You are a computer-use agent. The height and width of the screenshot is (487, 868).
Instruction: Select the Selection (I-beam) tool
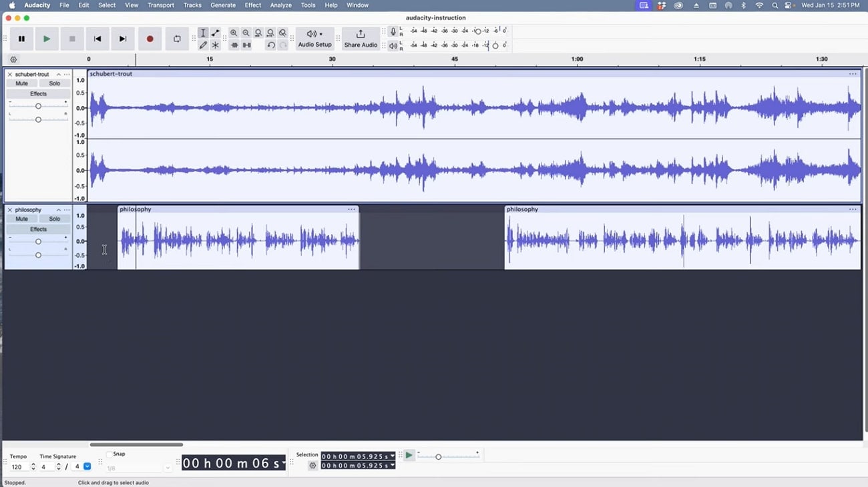point(203,33)
